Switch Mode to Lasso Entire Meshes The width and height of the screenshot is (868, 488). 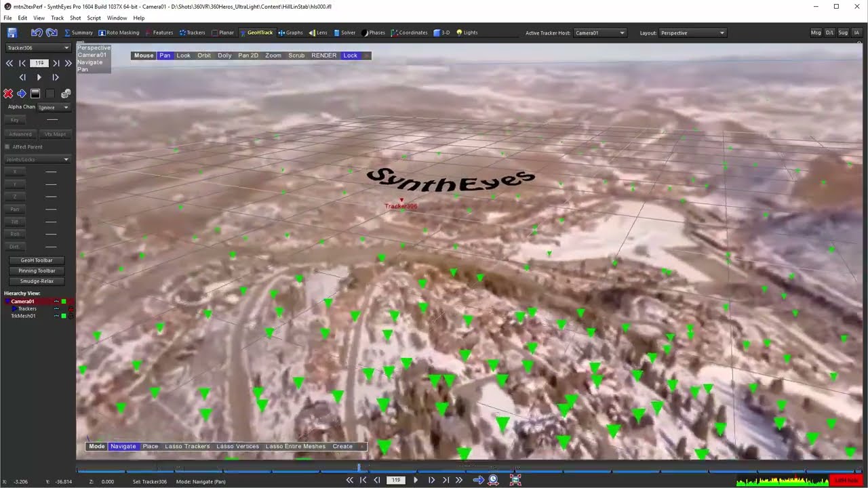(296, 447)
